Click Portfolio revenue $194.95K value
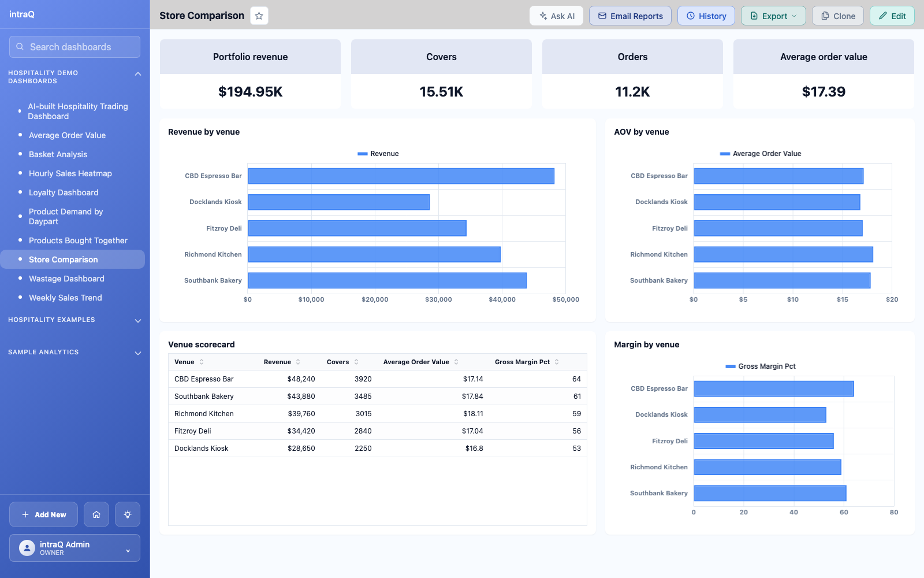This screenshot has width=924, height=578. (x=250, y=92)
